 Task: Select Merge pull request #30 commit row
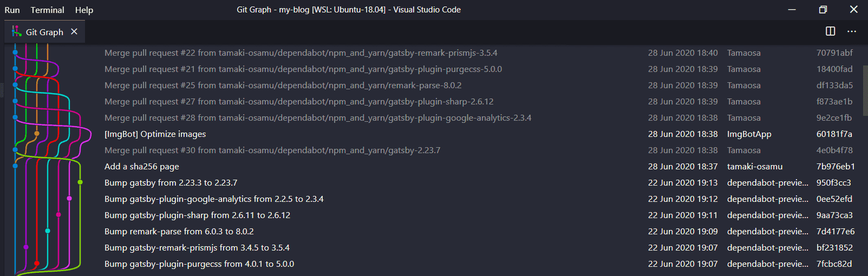(x=272, y=150)
